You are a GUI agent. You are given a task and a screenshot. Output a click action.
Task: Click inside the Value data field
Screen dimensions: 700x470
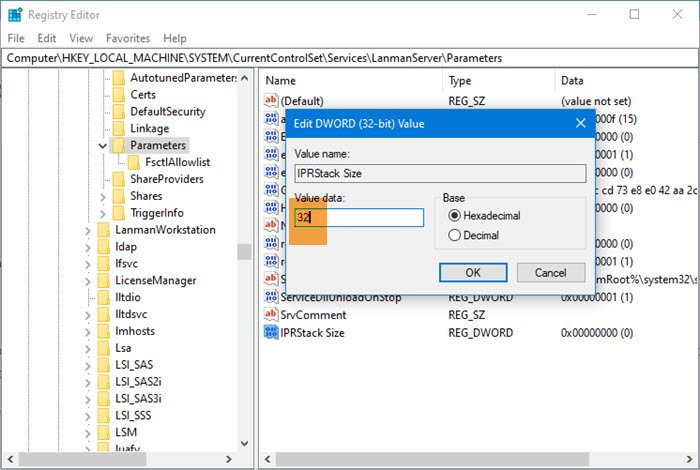(x=359, y=217)
